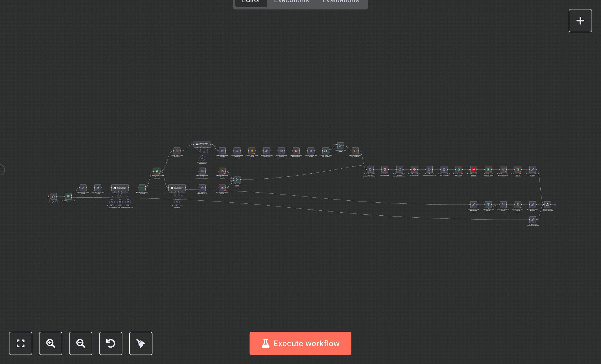Click the Execute workflow button
This screenshot has width=601, height=364.
[300, 343]
